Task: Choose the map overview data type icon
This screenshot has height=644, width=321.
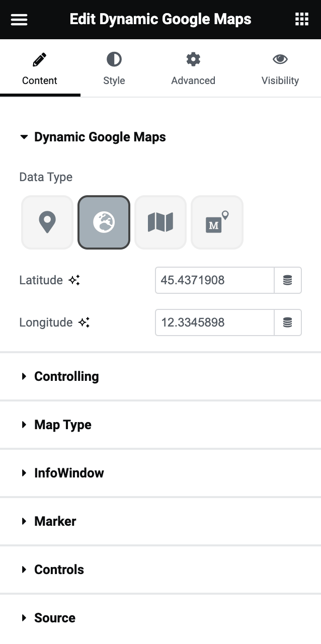Action: [x=160, y=222]
